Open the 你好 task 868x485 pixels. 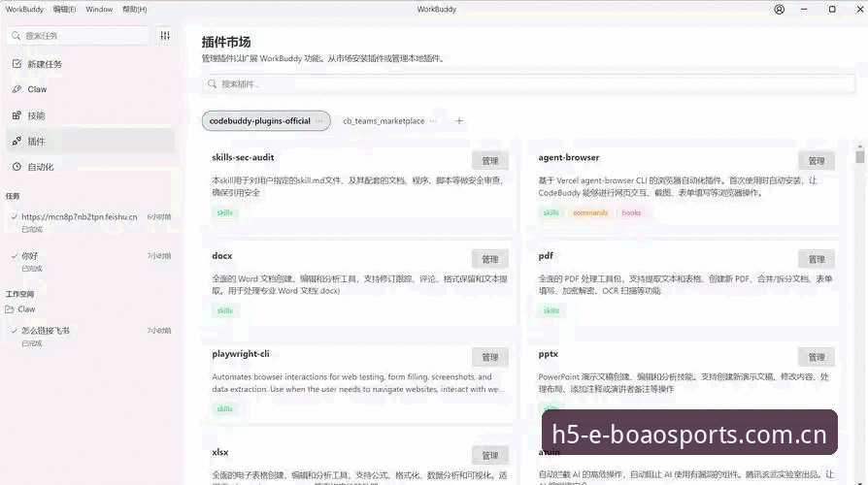pos(90,261)
